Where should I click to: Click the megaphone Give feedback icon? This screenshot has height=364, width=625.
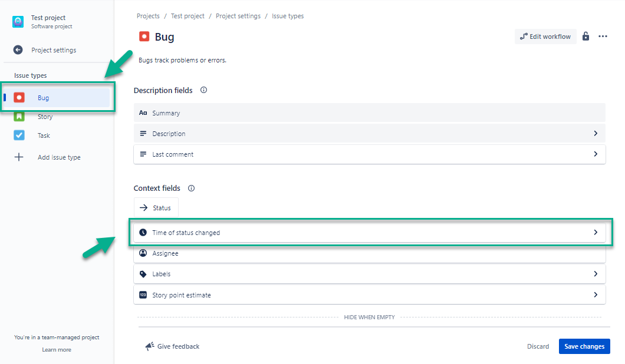[150, 346]
